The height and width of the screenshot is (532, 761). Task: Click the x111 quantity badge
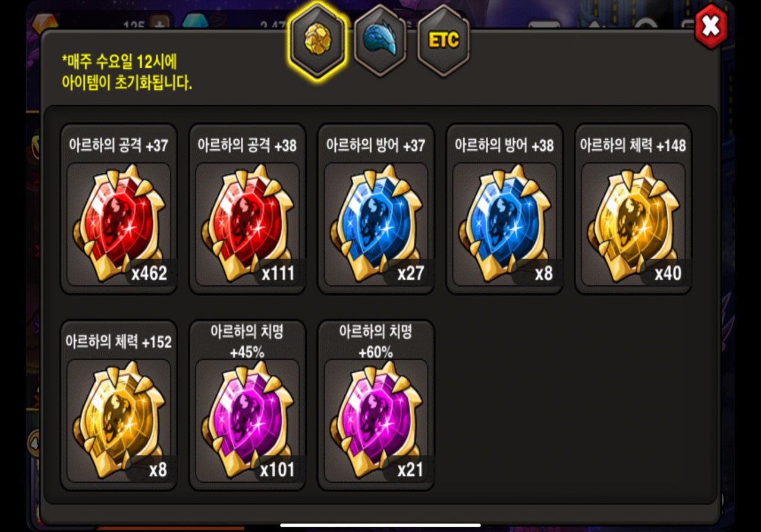[278, 273]
